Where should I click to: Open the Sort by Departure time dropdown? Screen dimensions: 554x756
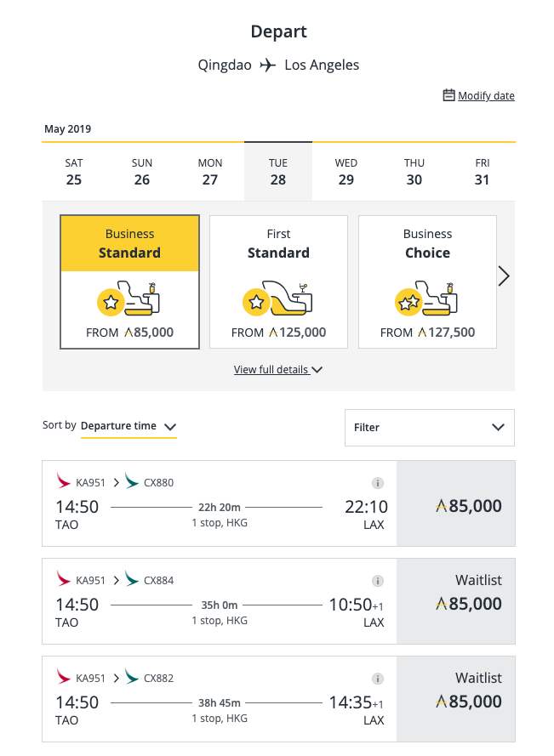129,426
